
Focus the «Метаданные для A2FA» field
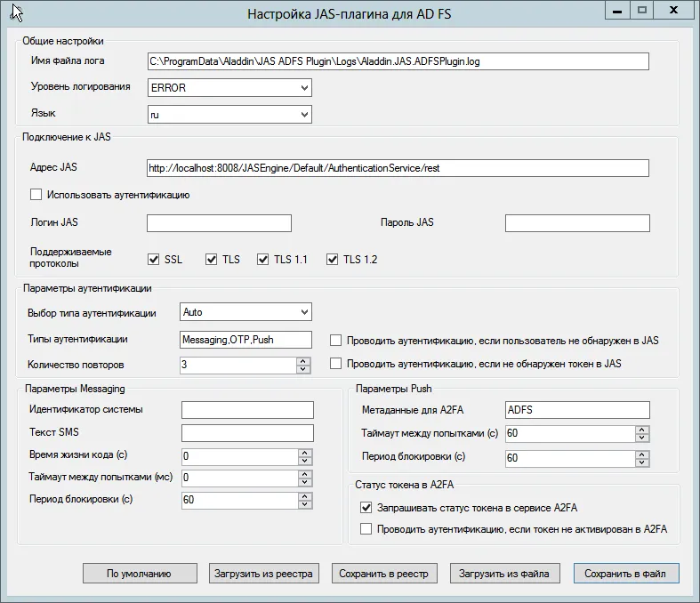coord(577,410)
